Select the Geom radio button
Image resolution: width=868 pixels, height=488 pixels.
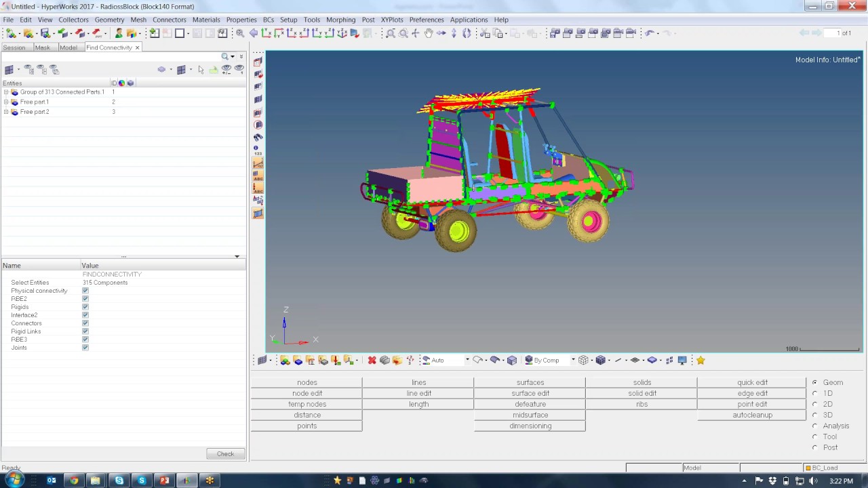click(x=815, y=382)
